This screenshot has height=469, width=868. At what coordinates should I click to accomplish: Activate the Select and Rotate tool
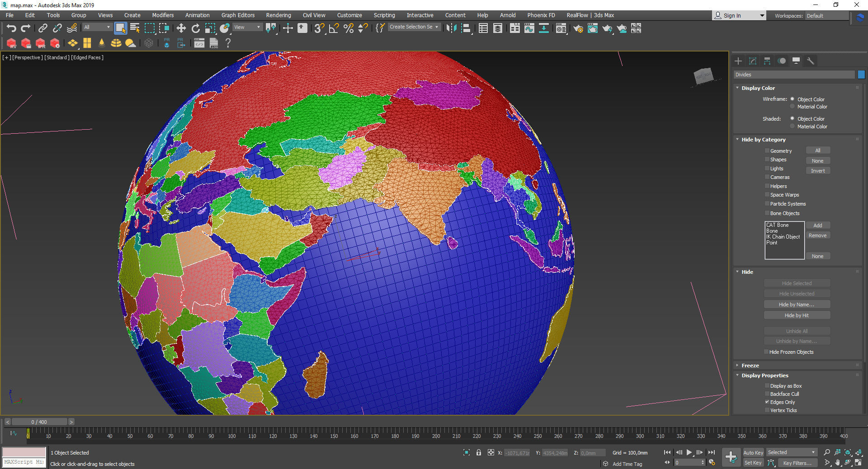click(x=196, y=28)
